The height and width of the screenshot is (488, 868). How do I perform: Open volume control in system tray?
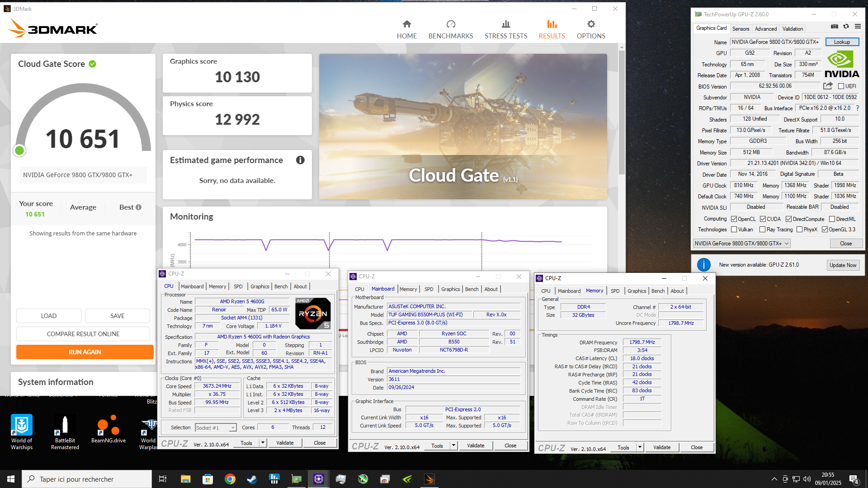pos(807,479)
